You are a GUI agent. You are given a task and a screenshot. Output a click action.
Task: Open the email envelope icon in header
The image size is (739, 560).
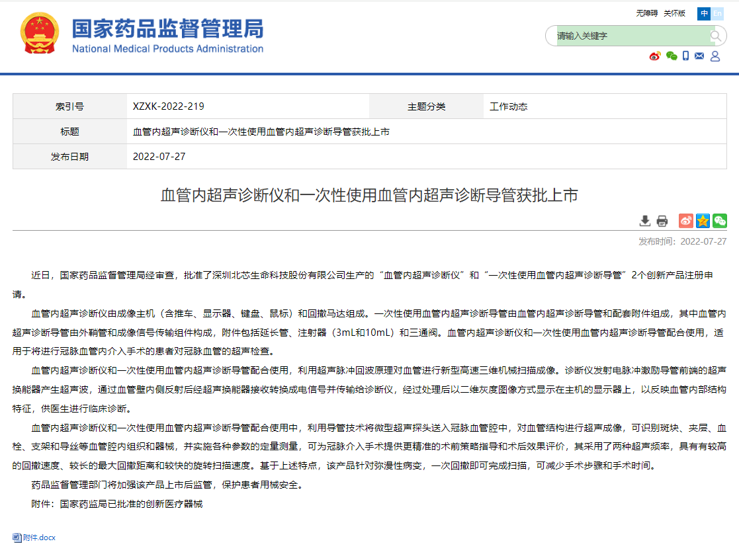(x=699, y=56)
